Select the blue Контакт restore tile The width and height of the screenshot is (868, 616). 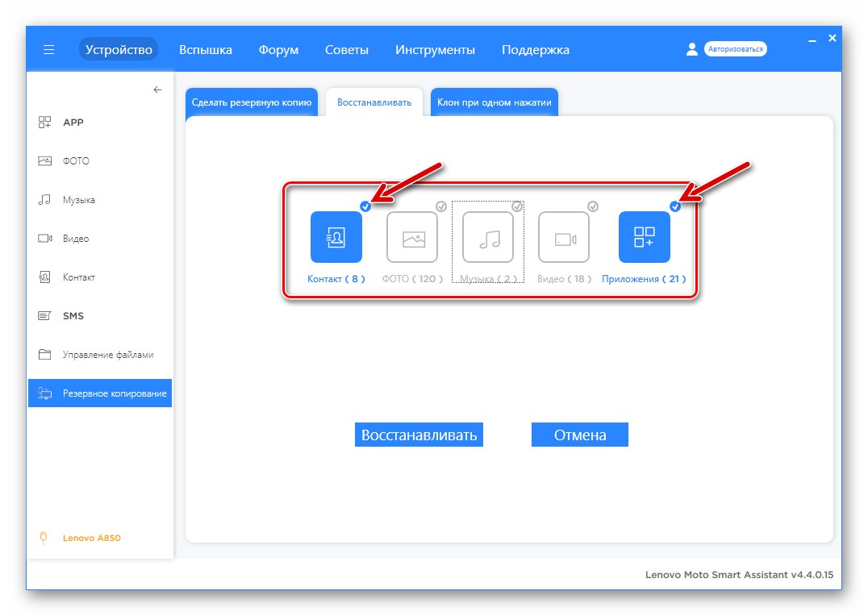(336, 237)
